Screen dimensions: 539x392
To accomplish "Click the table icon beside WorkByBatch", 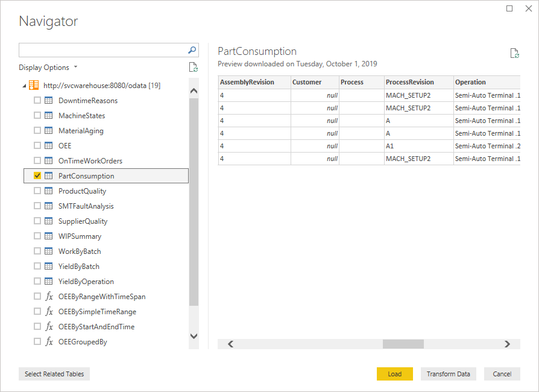I will [x=48, y=251].
